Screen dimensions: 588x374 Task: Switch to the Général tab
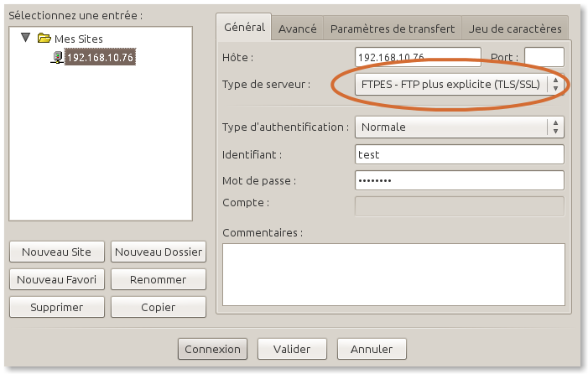click(244, 28)
